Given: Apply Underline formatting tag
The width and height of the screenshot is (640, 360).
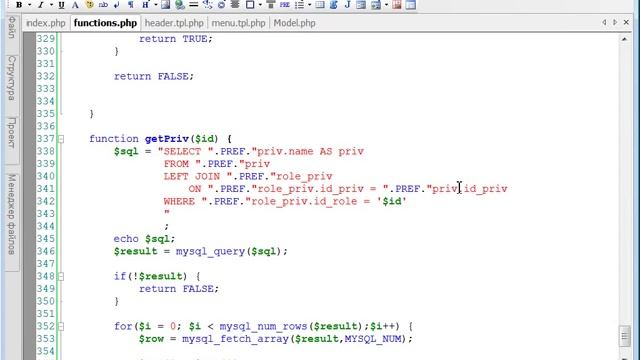Looking at the screenshot, I should coord(62,5).
